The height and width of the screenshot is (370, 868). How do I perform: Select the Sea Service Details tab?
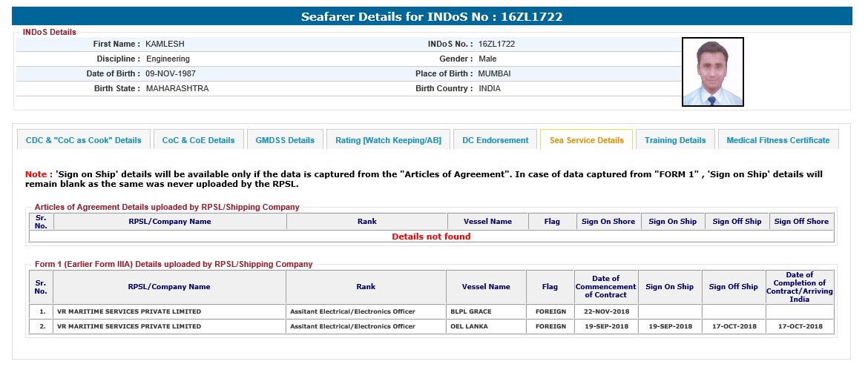[586, 140]
